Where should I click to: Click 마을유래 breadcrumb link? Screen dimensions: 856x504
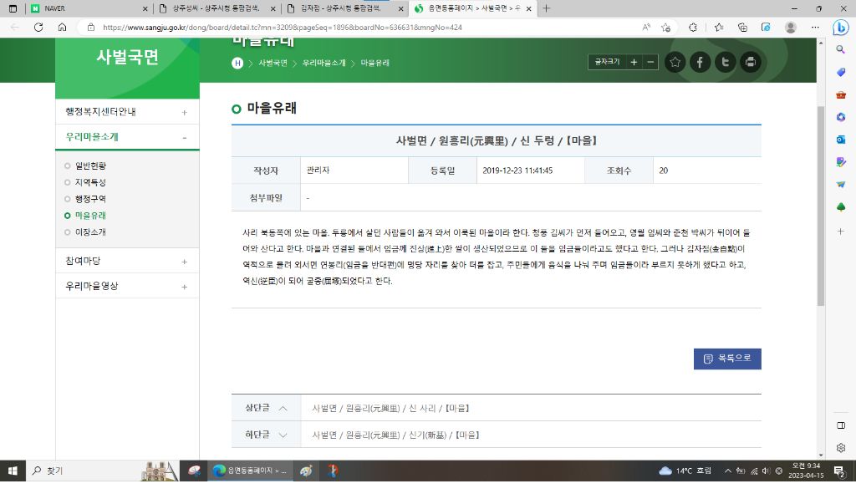pos(375,63)
